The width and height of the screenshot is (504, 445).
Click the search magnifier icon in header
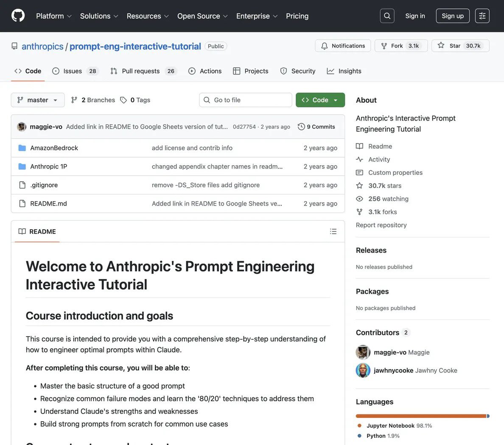[387, 16]
